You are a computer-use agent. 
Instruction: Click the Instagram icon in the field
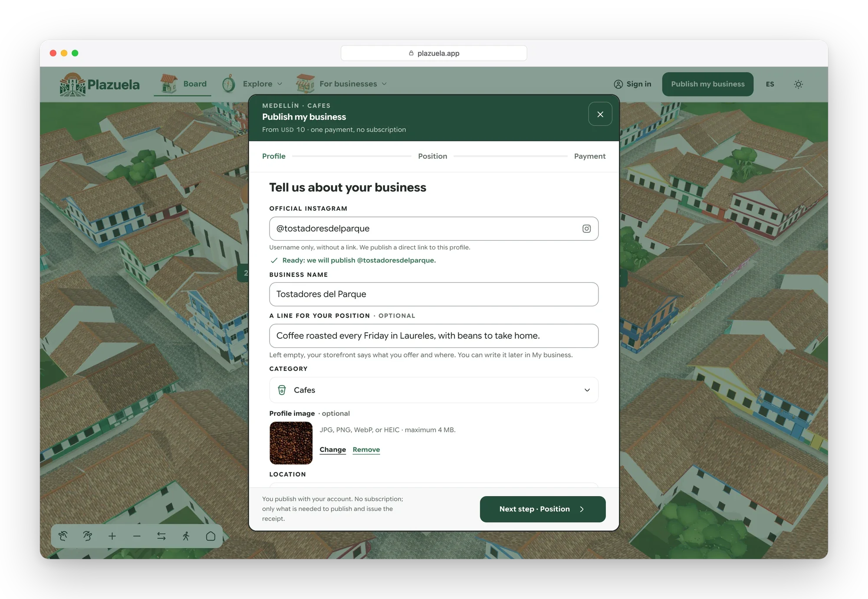pyautogui.click(x=586, y=229)
